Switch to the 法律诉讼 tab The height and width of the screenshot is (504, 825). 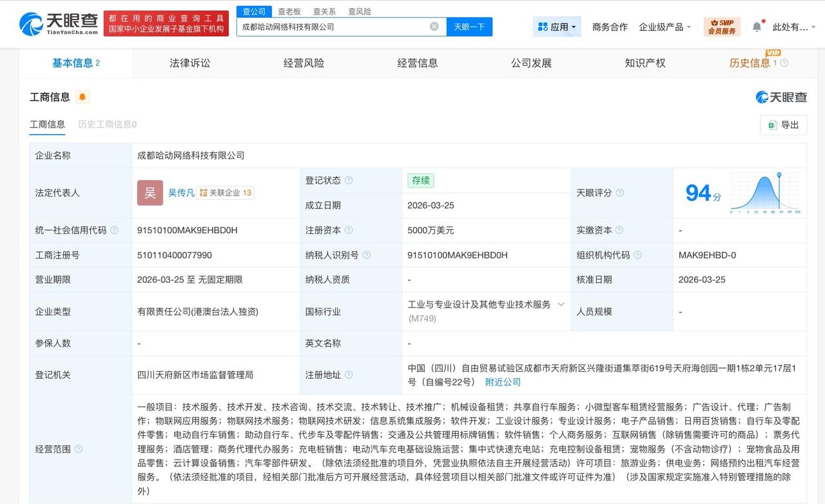click(189, 63)
